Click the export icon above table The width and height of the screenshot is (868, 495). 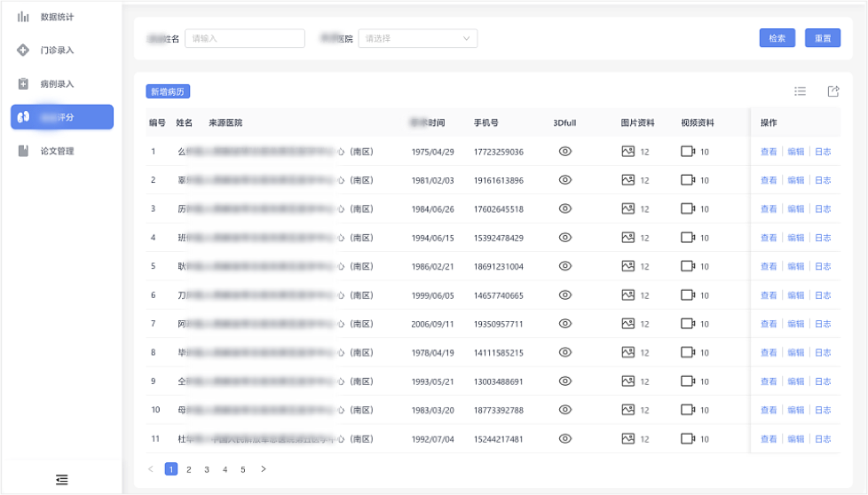pos(832,91)
